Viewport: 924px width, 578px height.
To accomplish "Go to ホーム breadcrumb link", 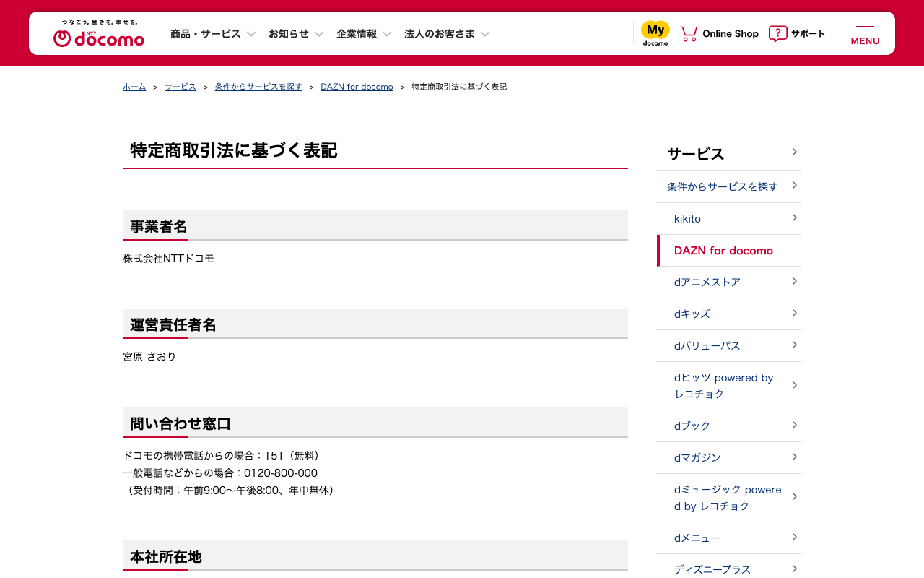I will 134,87.
